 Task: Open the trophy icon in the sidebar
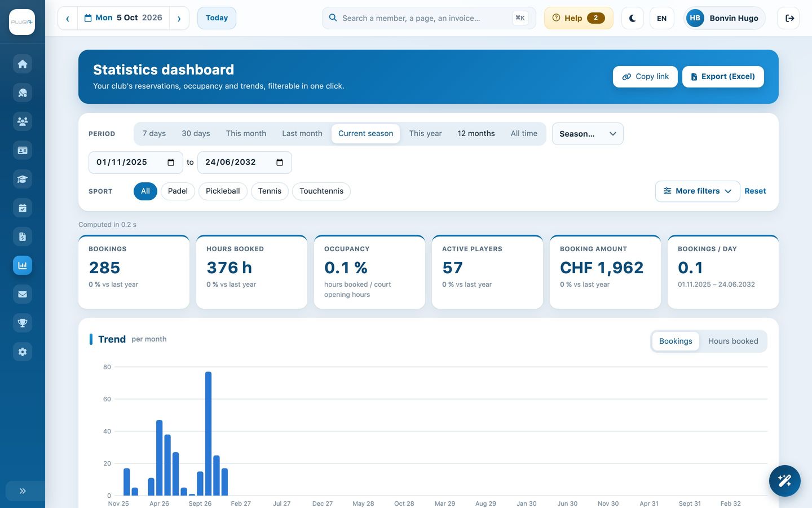[23, 323]
